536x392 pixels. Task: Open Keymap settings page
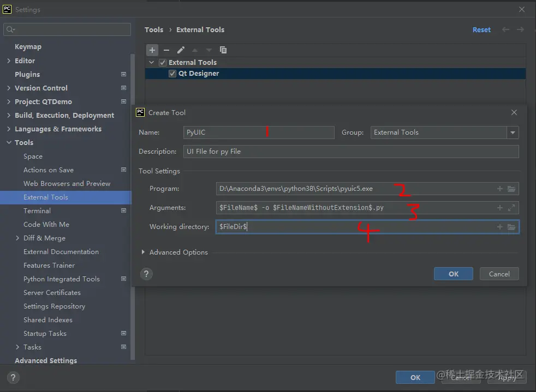pos(28,47)
